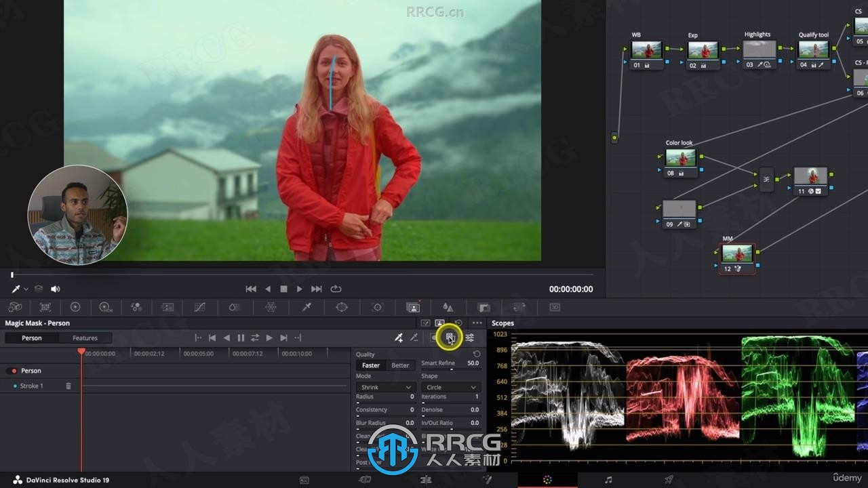
Task: Open the Magic Mask three-dot options menu
Action: point(477,323)
